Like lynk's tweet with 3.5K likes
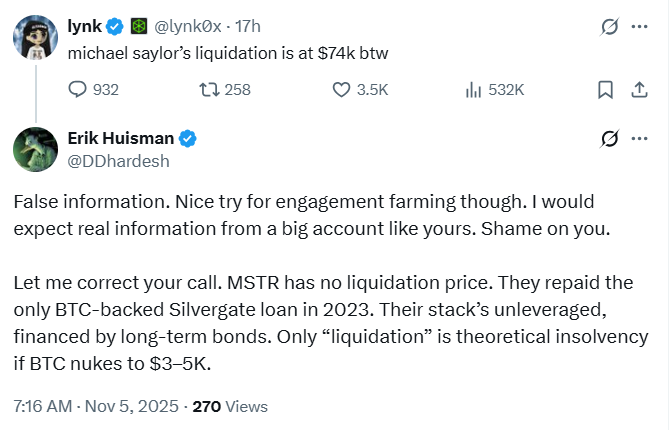672x430 pixels. coord(342,90)
